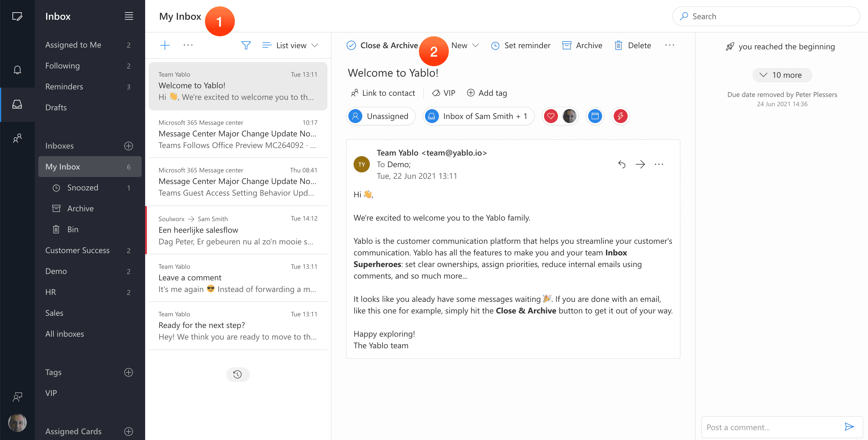Click the reply arrow icon on email
Image resolution: width=868 pixels, height=440 pixels.
coord(622,164)
